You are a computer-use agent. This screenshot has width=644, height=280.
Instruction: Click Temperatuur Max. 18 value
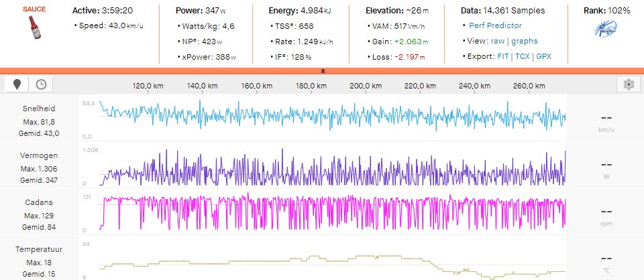click(39, 263)
